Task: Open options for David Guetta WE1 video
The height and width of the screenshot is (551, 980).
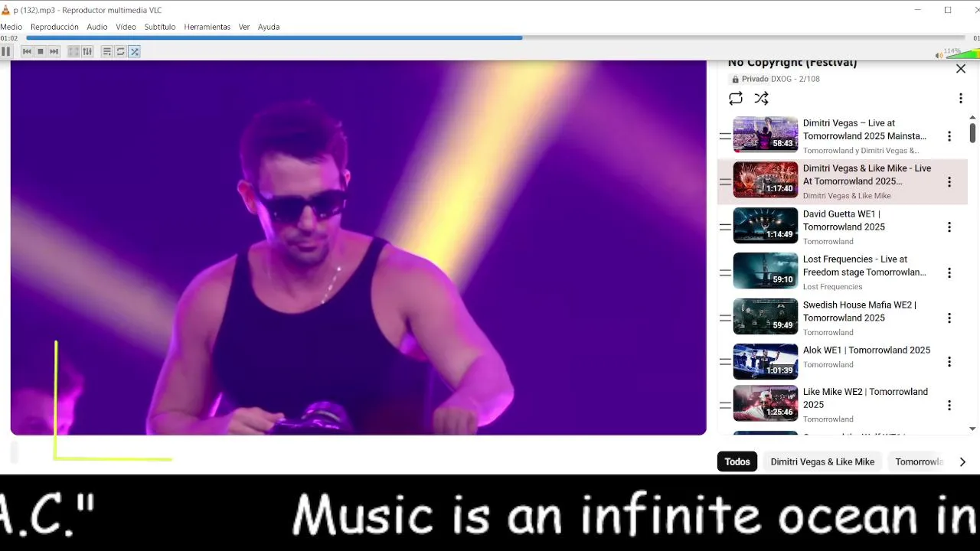Action: coord(949,227)
